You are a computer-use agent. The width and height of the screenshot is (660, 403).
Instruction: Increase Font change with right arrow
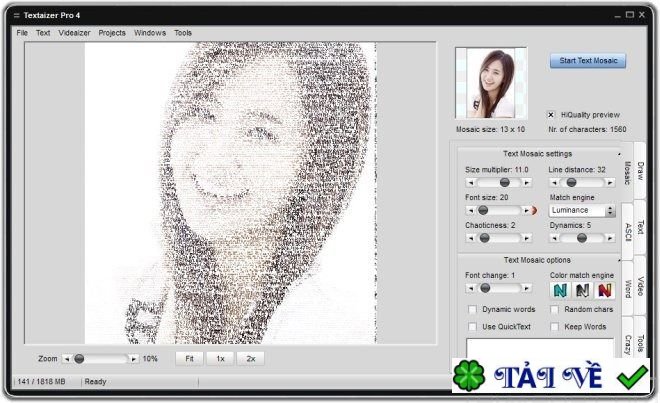point(526,288)
